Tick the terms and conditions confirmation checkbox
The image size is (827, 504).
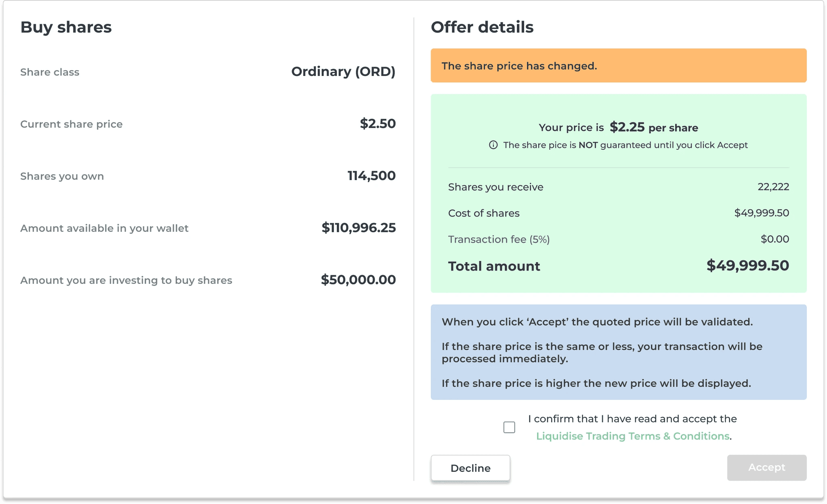[509, 427]
